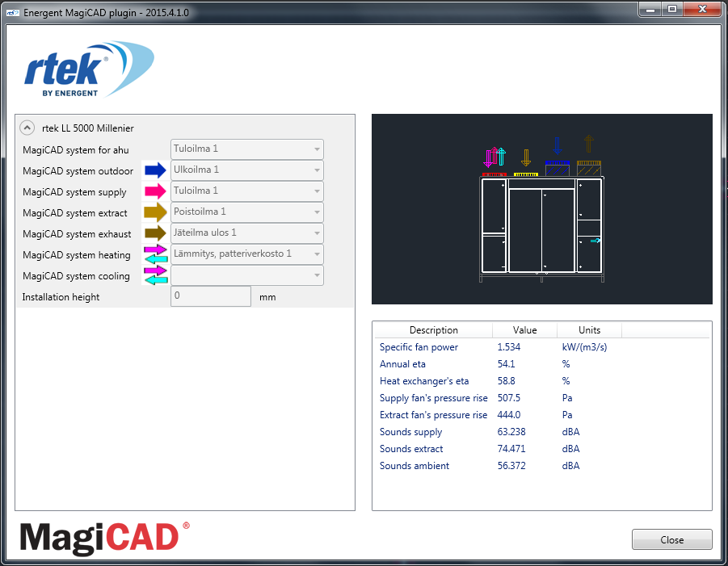
Task: Click the value 507.5 in the table
Action: click(509, 398)
